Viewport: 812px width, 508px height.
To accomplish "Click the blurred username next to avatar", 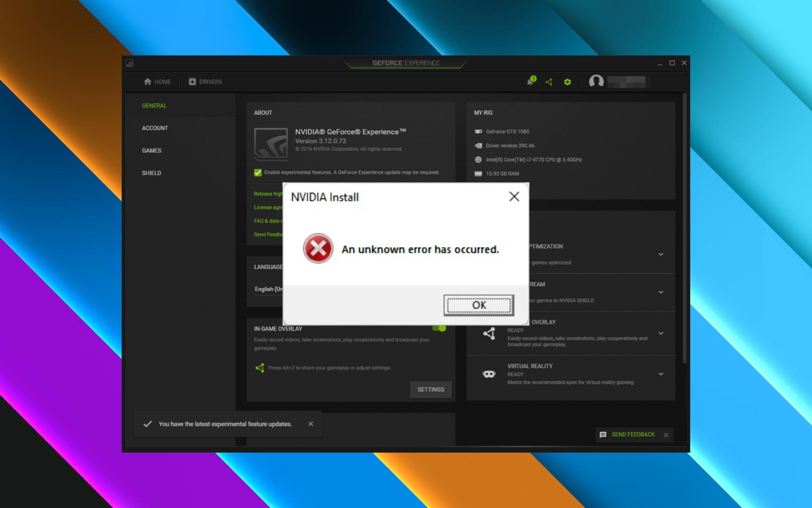I will 626,82.
